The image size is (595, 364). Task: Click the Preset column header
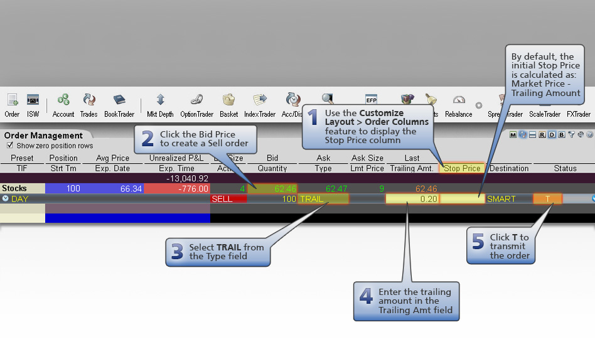coord(22,158)
